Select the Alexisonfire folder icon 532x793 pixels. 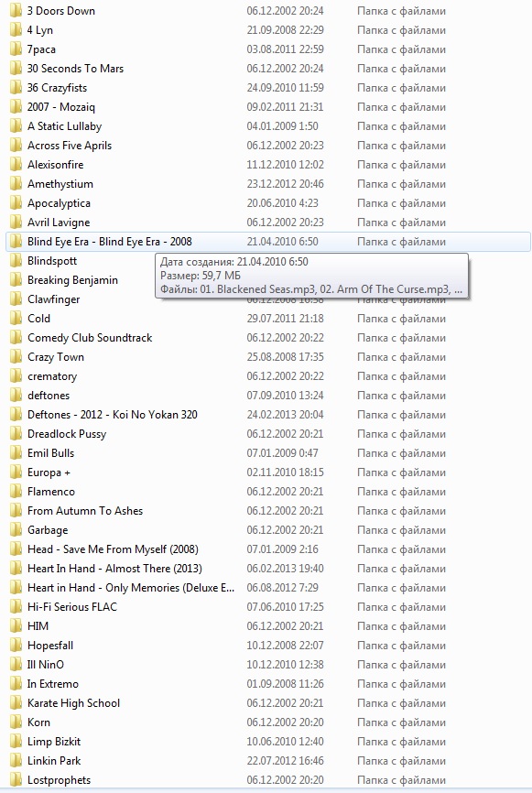(16, 164)
